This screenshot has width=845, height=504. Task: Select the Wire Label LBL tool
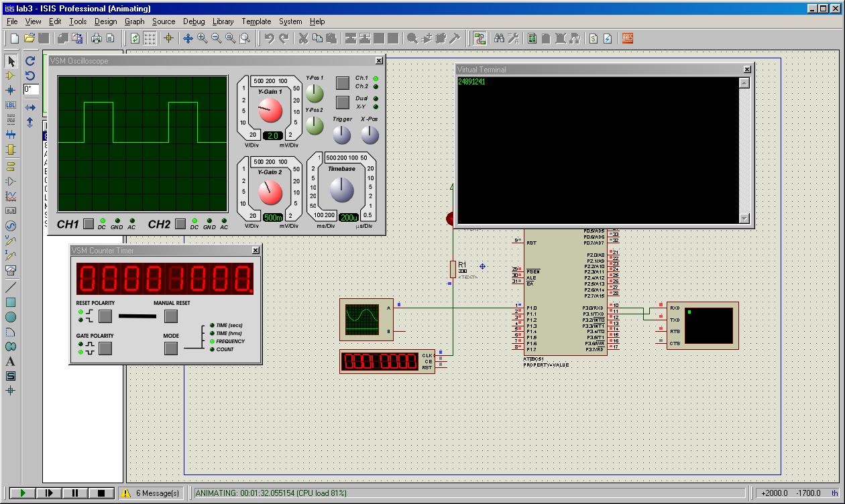click(11, 105)
